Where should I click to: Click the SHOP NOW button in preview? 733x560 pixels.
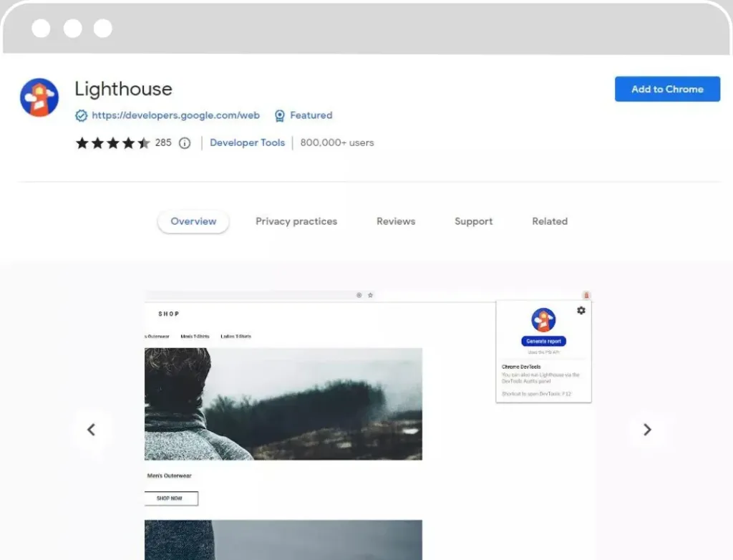[x=170, y=498]
